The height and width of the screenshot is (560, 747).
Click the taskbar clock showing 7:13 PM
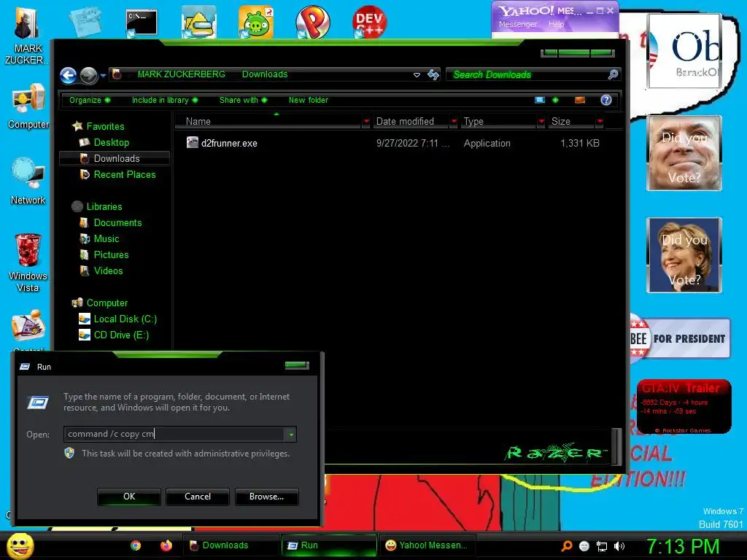[x=683, y=546]
